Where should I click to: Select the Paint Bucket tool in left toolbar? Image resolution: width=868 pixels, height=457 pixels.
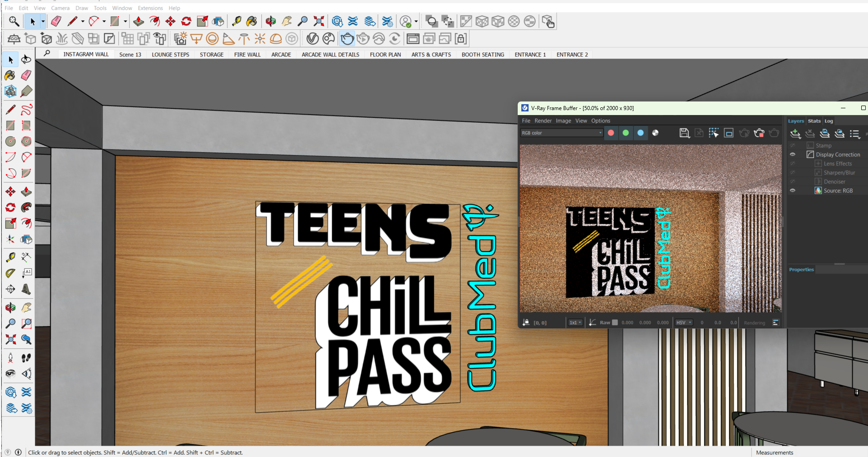(x=10, y=75)
